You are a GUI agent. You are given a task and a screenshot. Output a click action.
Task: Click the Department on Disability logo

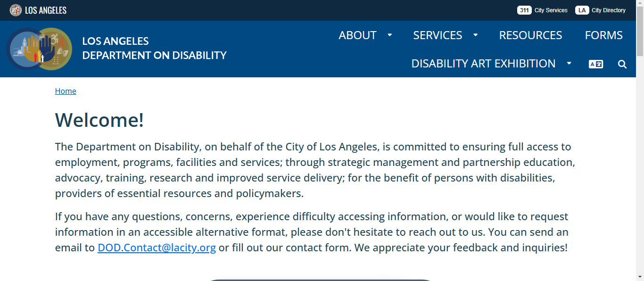pyautogui.click(x=40, y=49)
